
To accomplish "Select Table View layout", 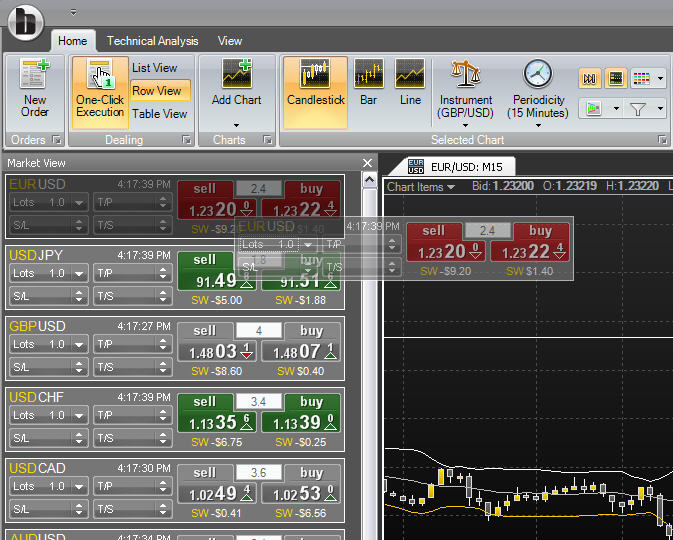I will click(160, 114).
